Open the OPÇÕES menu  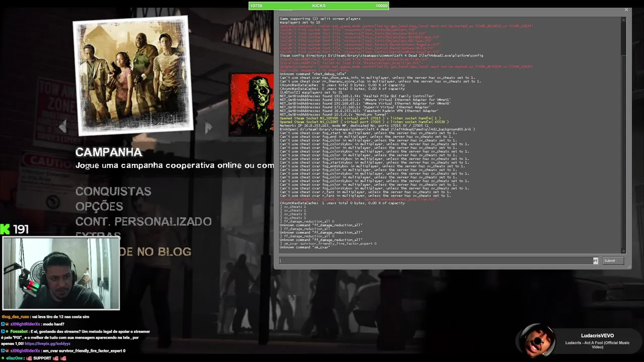coord(99,206)
